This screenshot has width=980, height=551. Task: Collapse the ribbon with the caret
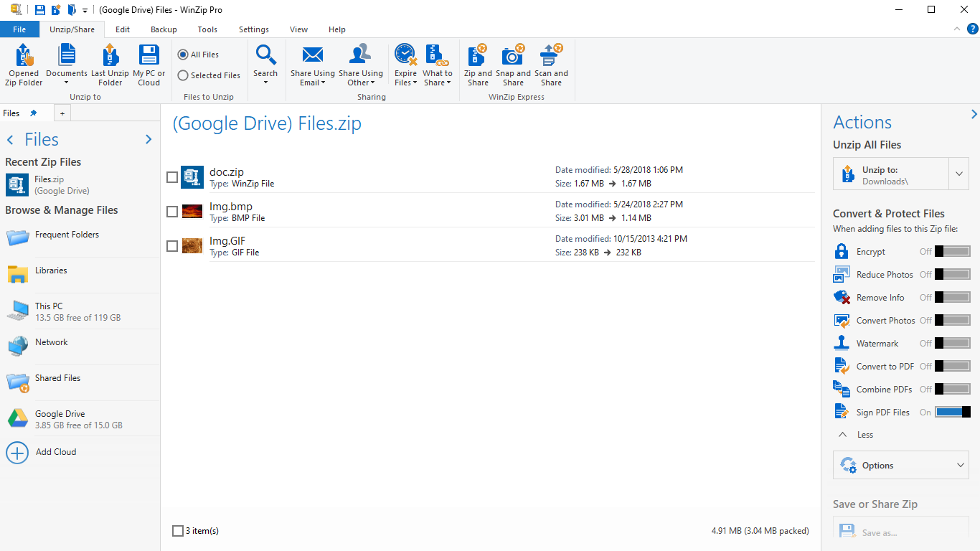pos(957,29)
